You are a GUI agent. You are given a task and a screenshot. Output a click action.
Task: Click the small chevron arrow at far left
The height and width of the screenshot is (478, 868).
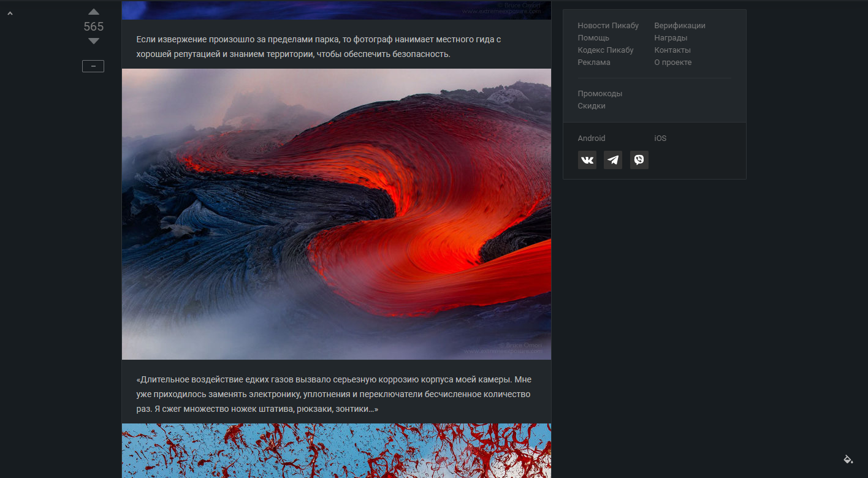click(x=10, y=13)
